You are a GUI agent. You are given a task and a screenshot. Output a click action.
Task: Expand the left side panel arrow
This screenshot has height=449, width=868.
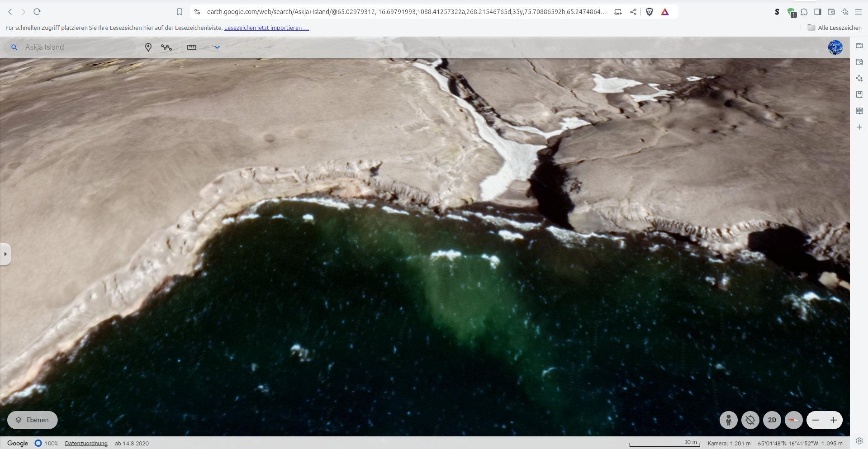point(5,254)
